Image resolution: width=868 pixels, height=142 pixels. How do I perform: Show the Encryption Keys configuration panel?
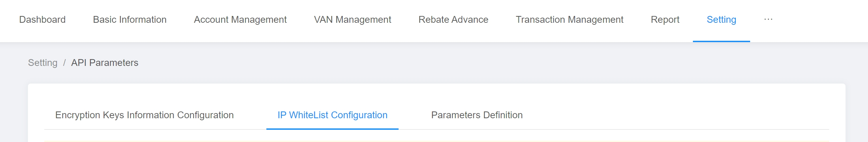144,115
